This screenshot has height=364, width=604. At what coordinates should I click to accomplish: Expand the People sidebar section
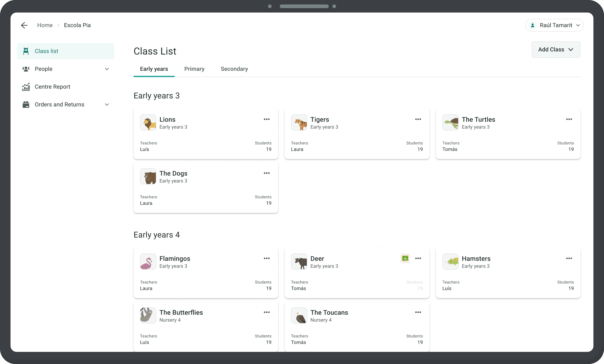tap(107, 69)
